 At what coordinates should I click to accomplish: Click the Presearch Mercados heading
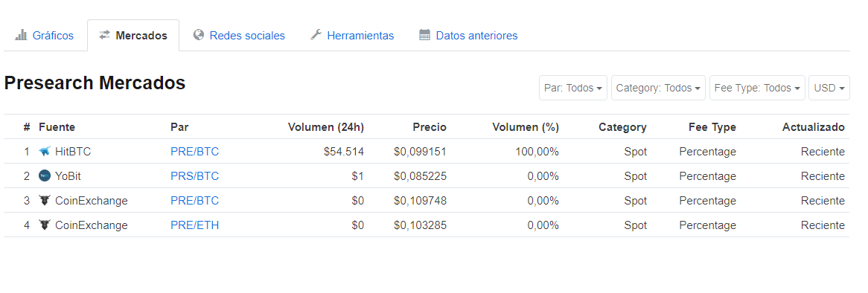pyautogui.click(x=95, y=83)
